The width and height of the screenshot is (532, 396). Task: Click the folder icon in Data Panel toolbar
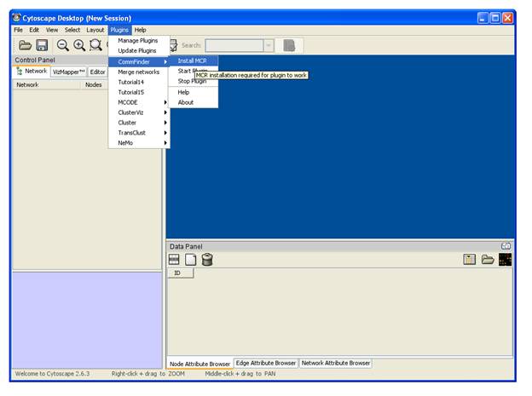point(488,260)
